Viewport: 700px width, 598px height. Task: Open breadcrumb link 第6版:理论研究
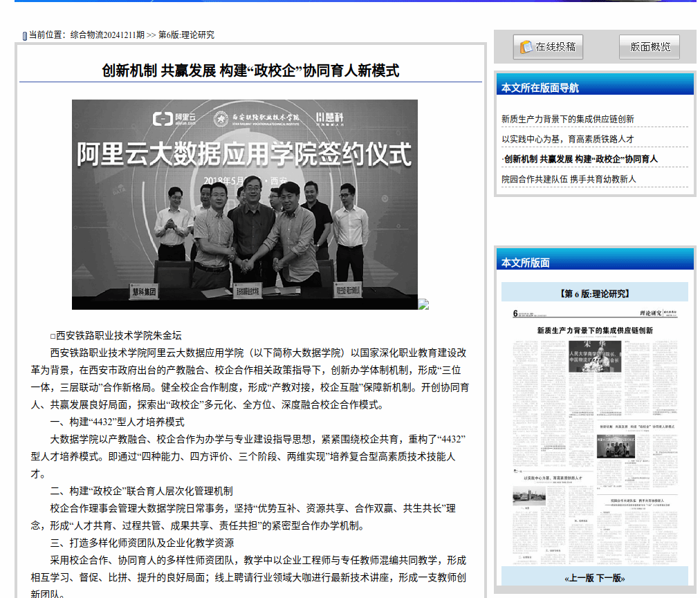click(x=186, y=35)
